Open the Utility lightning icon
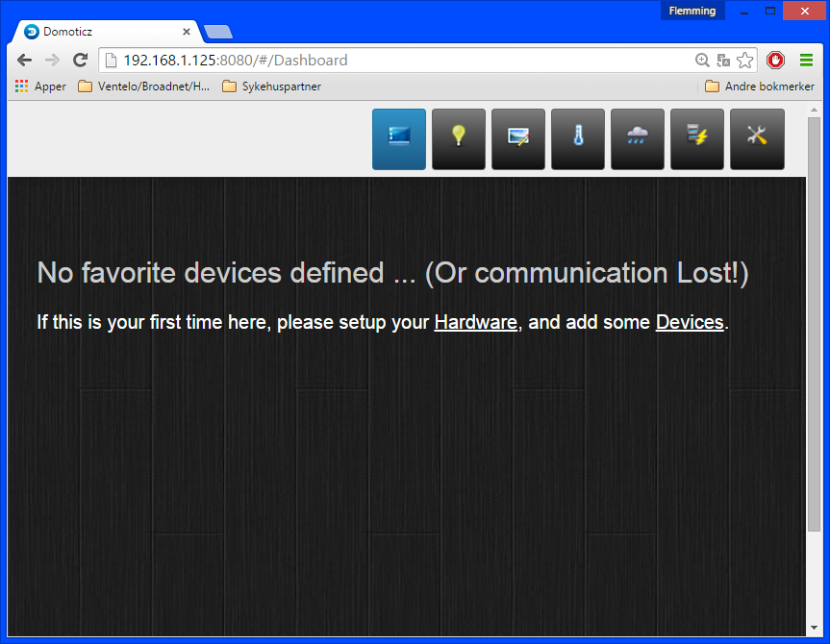This screenshot has height=644, width=830. click(697, 139)
